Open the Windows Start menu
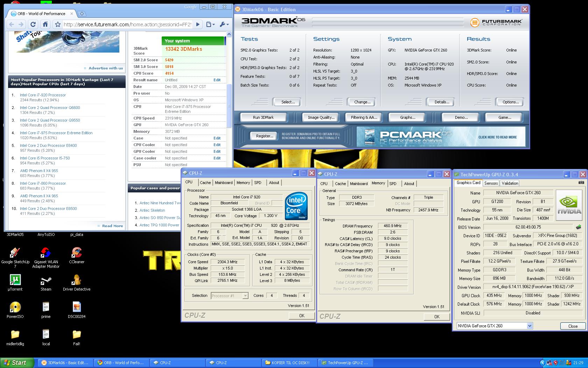Image resolution: width=588 pixels, height=368 pixels. point(17,363)
